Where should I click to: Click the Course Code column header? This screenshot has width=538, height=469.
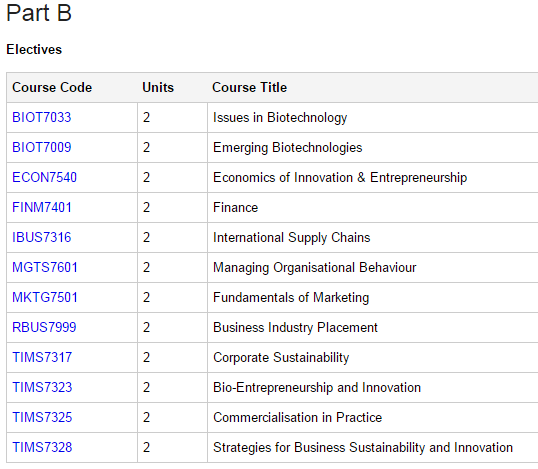click(x=52, y=87)
